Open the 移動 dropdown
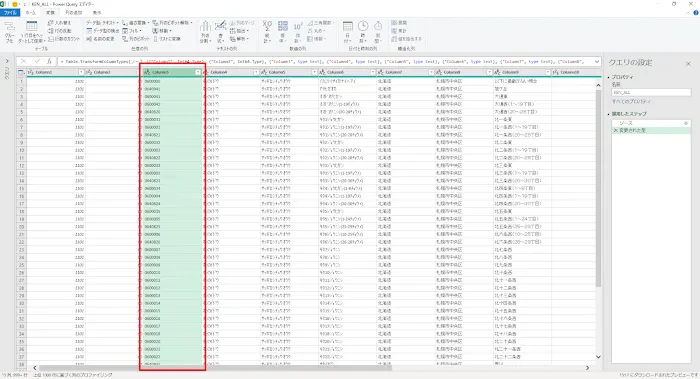 tap(162, 30)
